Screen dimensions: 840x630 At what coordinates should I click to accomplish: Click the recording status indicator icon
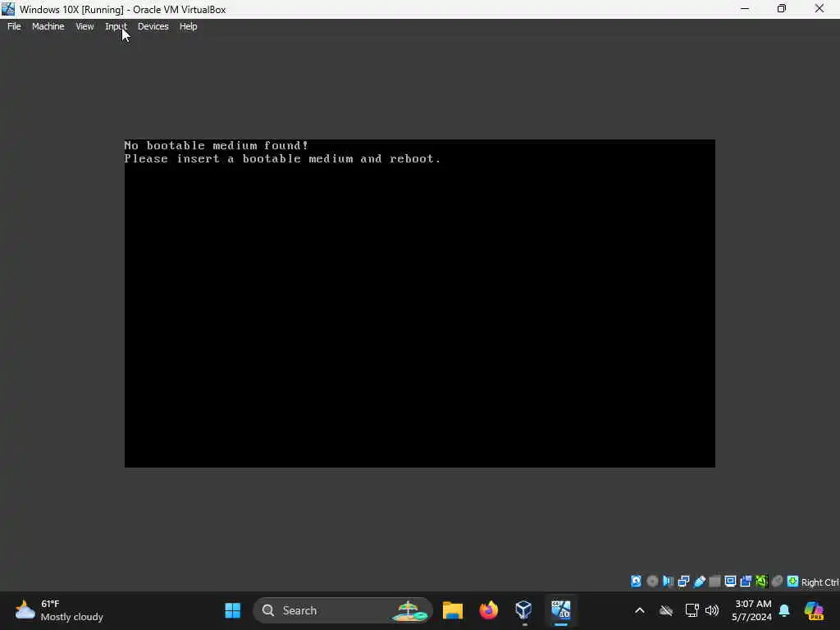pos(746,582)
